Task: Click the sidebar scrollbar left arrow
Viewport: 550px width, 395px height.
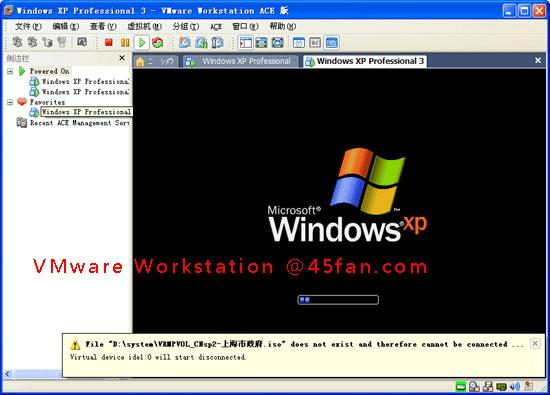Action: tap(7, 374)
